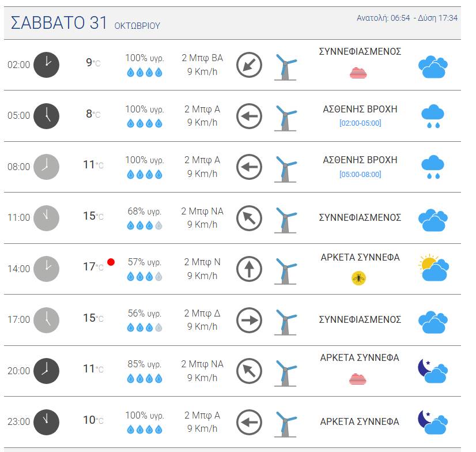Click the grey clock icon at 08:00
The width and height of the screenshot is (476, 452).
point(46,167)
